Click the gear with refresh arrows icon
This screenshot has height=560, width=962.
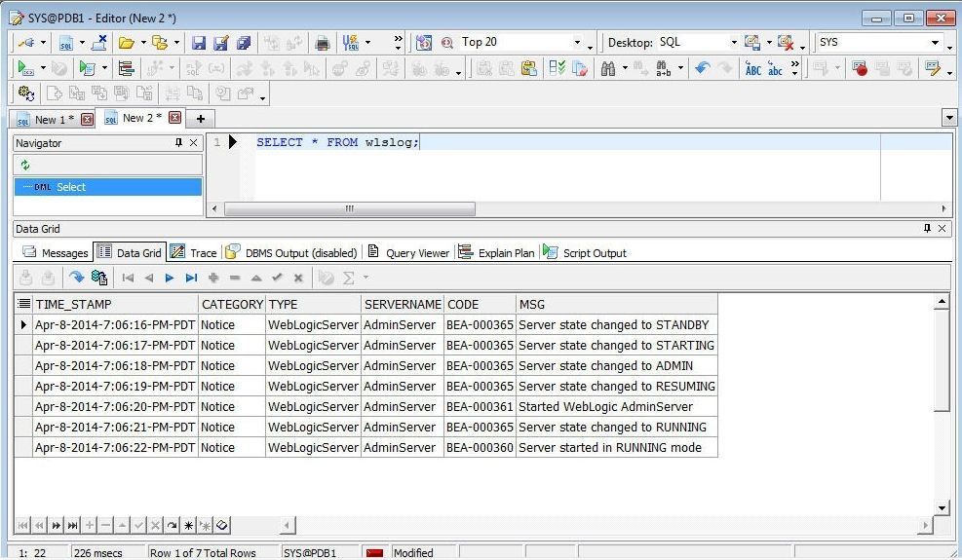click(x=25, y=93)
